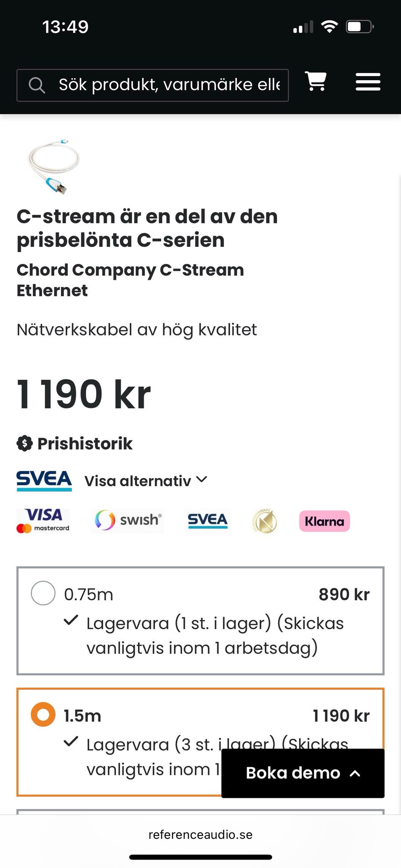Click the 890 kr price row
This screenshot has width=401, height=868.
click(x=344, y=594)
